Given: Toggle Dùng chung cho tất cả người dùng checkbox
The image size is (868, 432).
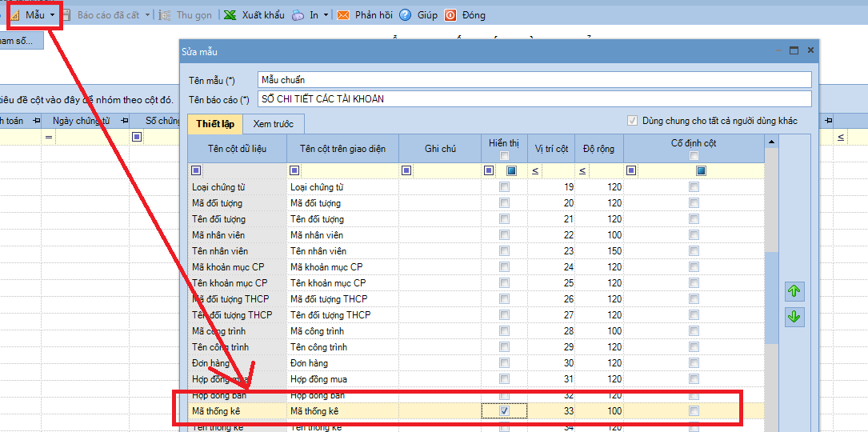Looking at the screenshot, I should (x=632, y=120).
